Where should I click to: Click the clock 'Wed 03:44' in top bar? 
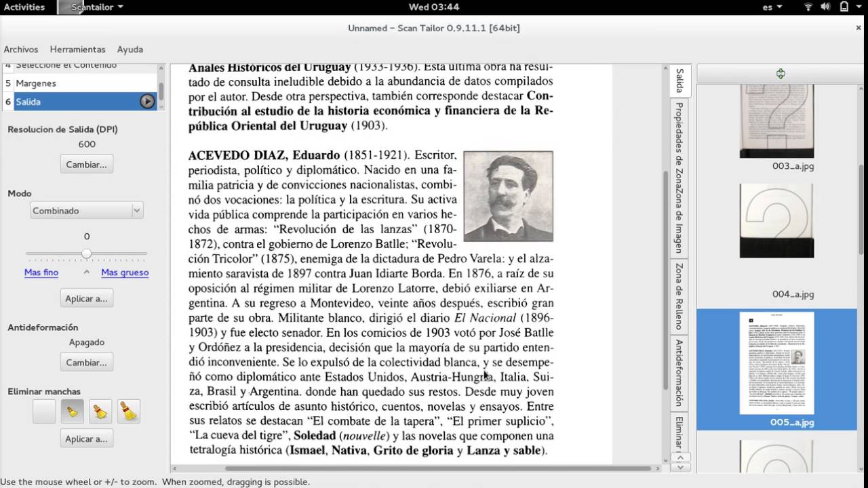point(434,7)
